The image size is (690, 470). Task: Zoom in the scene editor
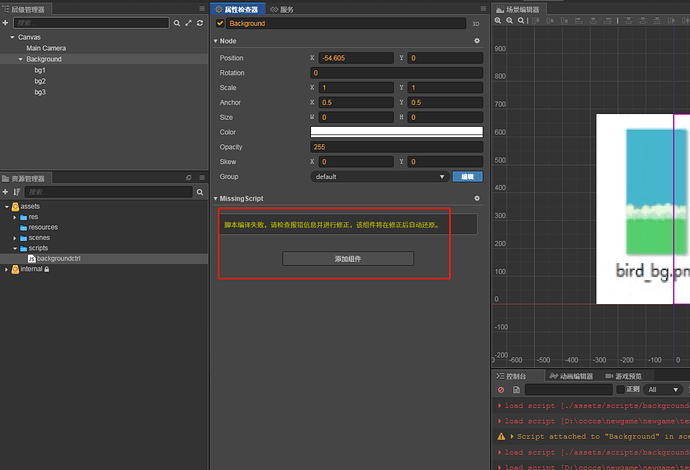(x=498, y=20)
